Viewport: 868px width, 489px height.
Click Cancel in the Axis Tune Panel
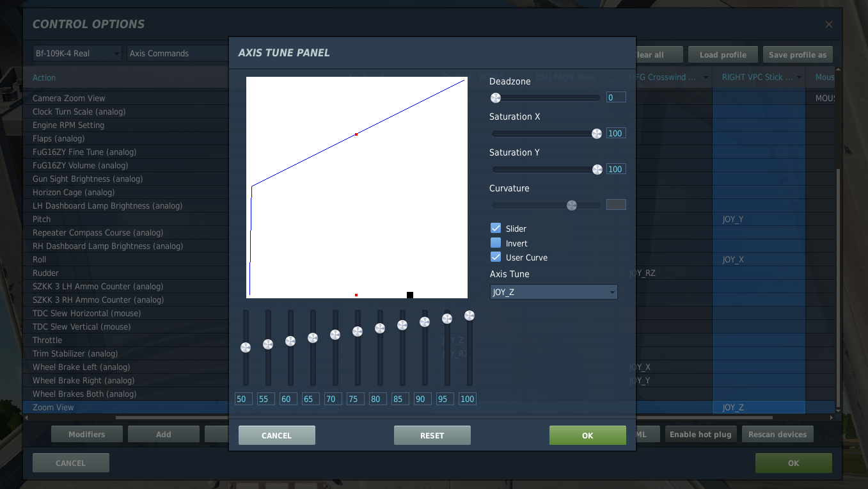[277, 435]
